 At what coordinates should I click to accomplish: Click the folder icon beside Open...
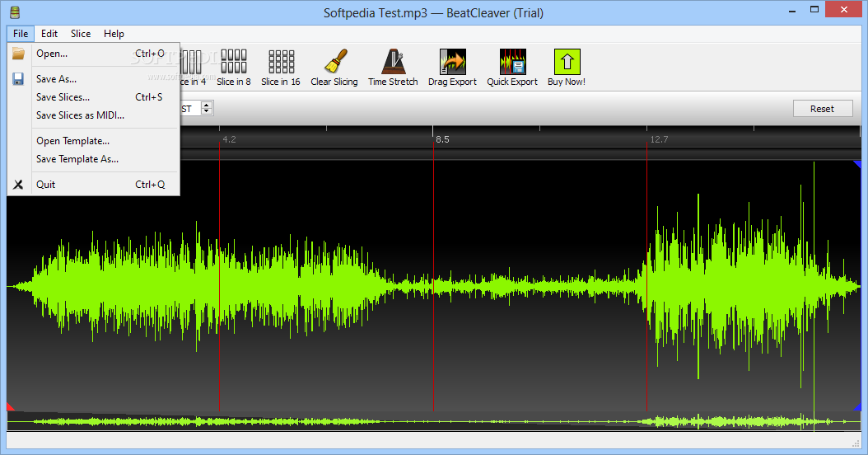[18, 54]
